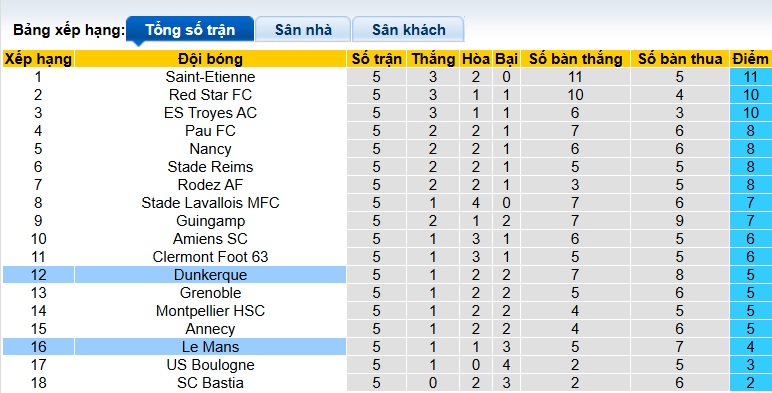
Task: Click the Guingamp team name
Action: pos(210,221)
